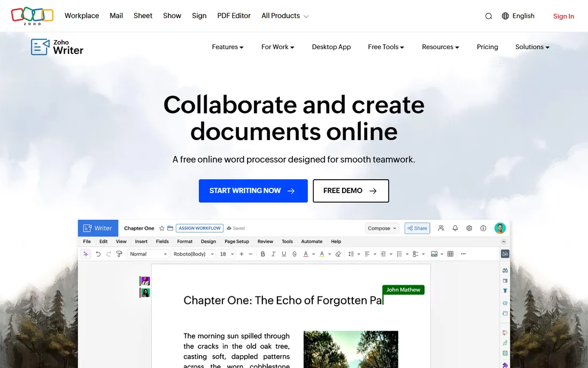Open more toolbar options ellipsis
The height and width of the screenshot is (368, 588).
click(463, 254)
